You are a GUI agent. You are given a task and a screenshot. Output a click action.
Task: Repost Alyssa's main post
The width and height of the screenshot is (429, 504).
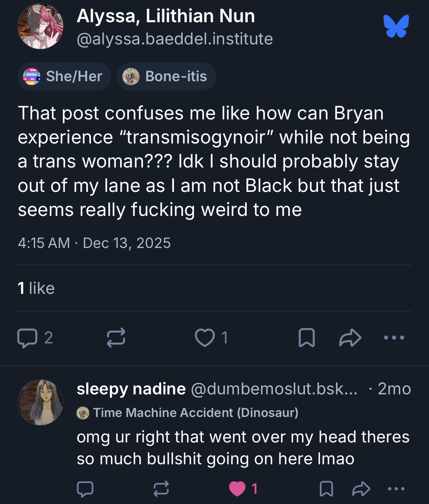[116, 338]
